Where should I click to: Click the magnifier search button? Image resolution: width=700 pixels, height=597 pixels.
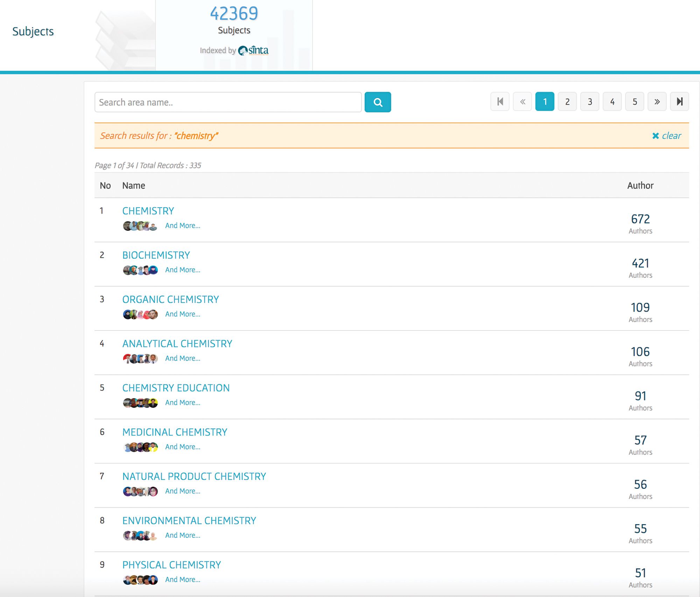click(x=378, y=102)
